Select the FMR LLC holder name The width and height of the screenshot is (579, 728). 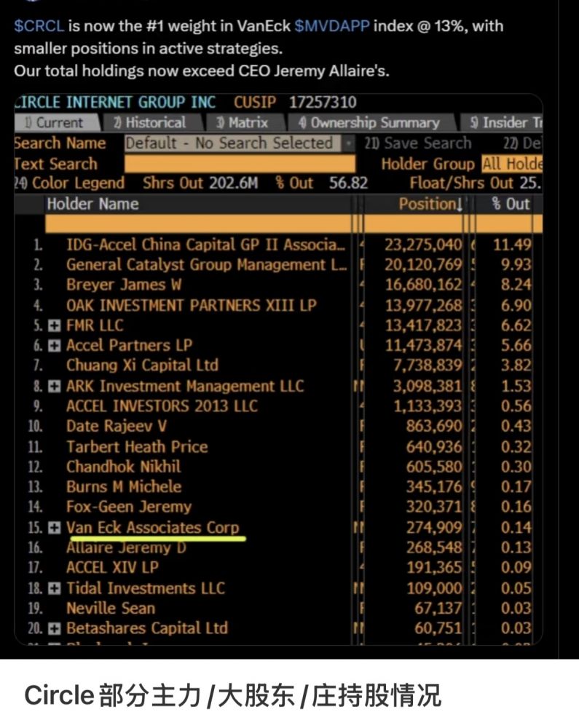95,325
